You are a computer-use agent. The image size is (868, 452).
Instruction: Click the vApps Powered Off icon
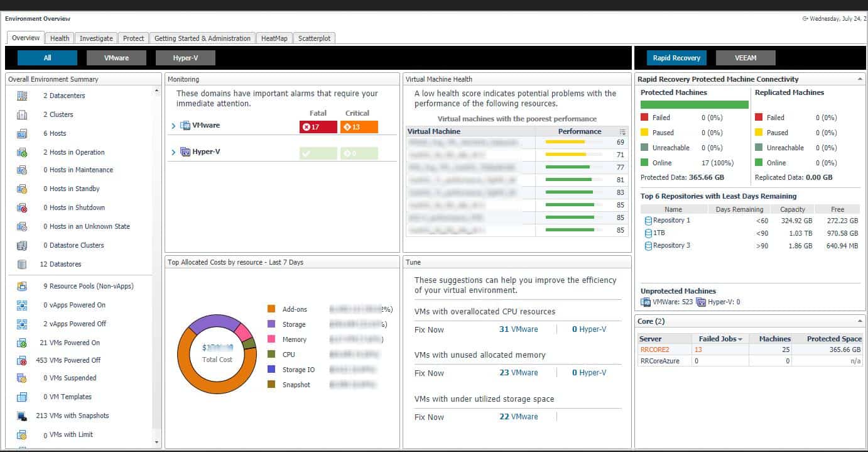click(x=22, y=324)
